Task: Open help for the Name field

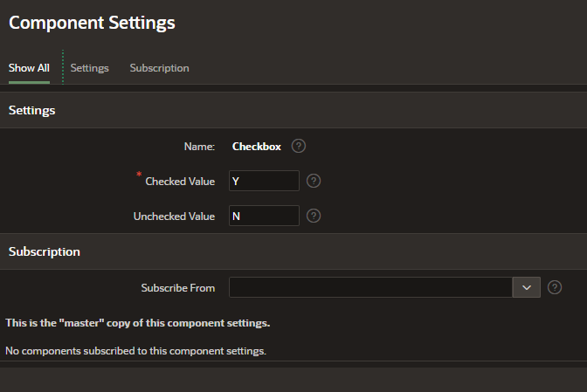Action: (x=299, y=146)
